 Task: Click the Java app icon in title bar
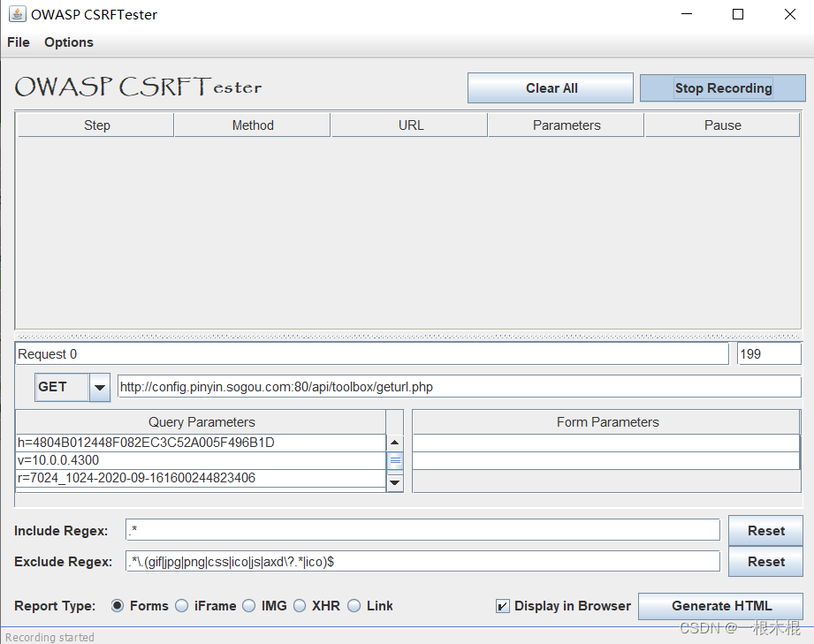[17, 14]
